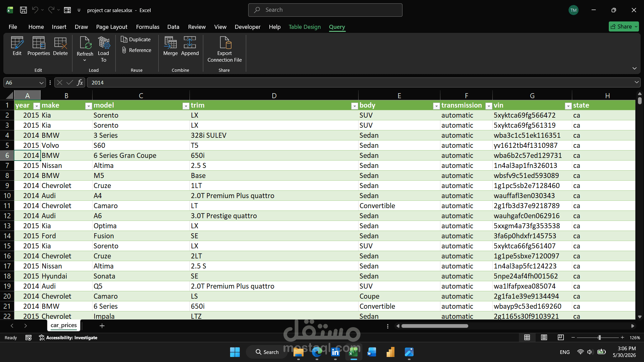Viewport: 644px width, 362px height.
Task: Open Windows Start menu
Action: click(235, 352)
